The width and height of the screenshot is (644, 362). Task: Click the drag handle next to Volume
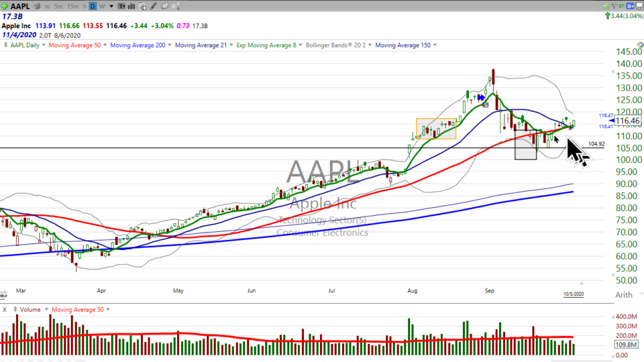pyautogui.click(x=15, y=309)
